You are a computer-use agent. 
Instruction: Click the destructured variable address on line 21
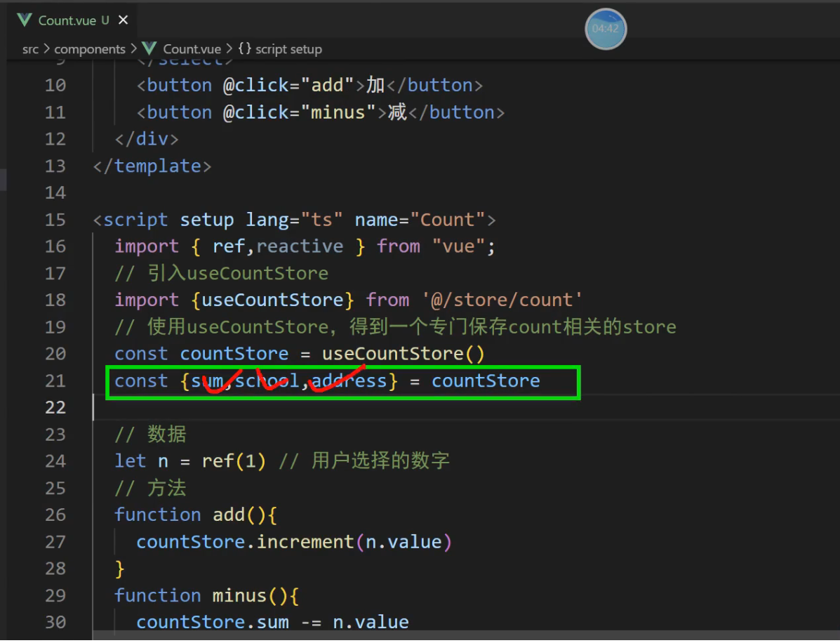(349, 381)
